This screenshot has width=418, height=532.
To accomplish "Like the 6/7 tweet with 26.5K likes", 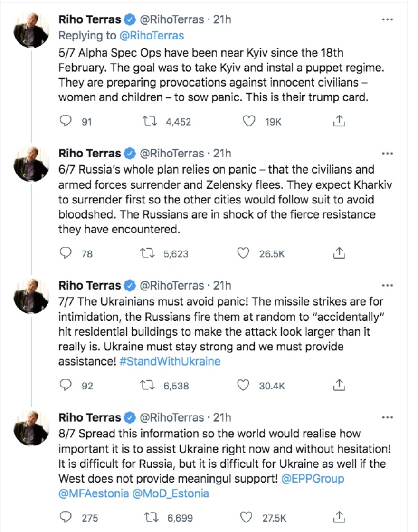I will 243,254.
